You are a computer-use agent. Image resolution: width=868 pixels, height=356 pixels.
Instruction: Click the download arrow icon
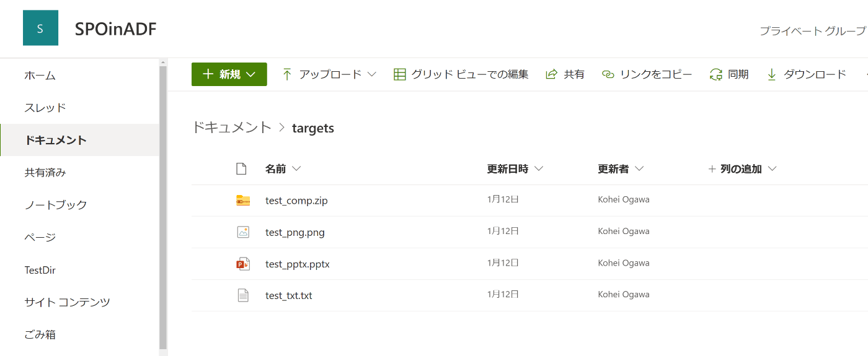point(772,74)
